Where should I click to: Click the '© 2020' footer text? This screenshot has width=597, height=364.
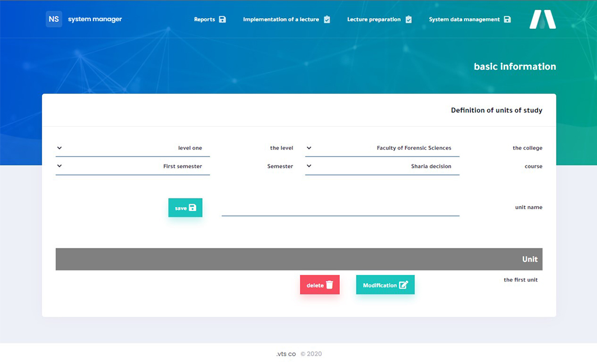[311, 354]
